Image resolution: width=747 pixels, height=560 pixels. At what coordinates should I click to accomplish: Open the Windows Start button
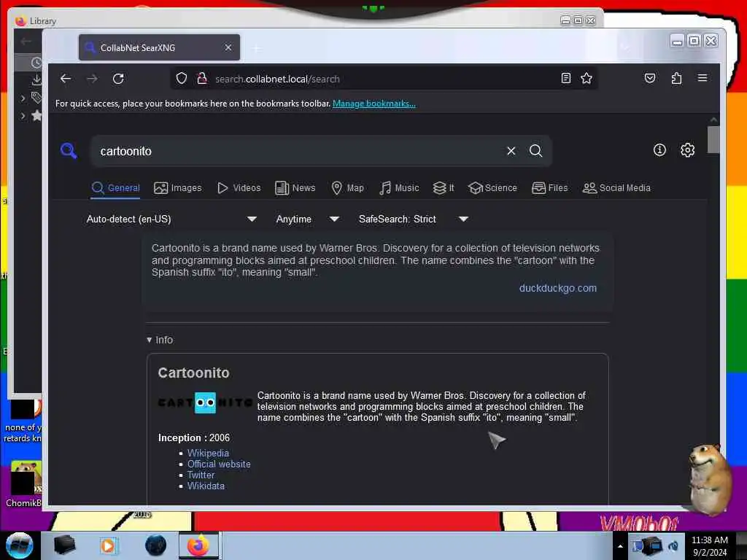(x=19, y=545)
